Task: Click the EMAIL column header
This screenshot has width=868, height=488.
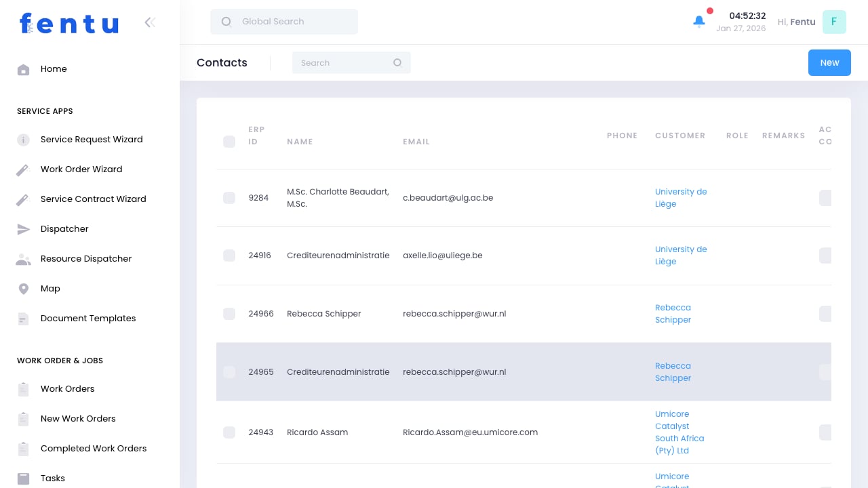Action: [416, 142]
